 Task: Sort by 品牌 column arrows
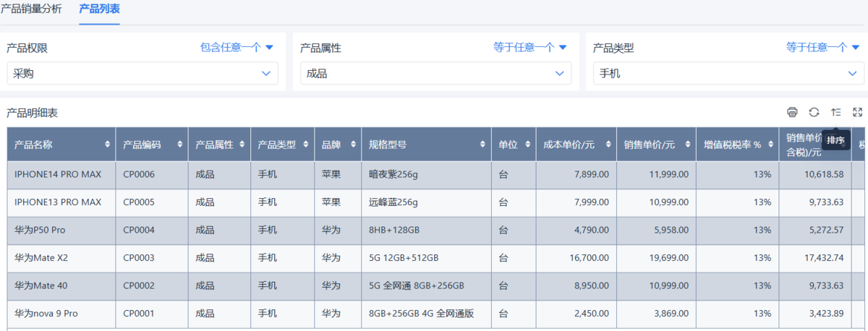pyautogui.click(x=354, y=145)
